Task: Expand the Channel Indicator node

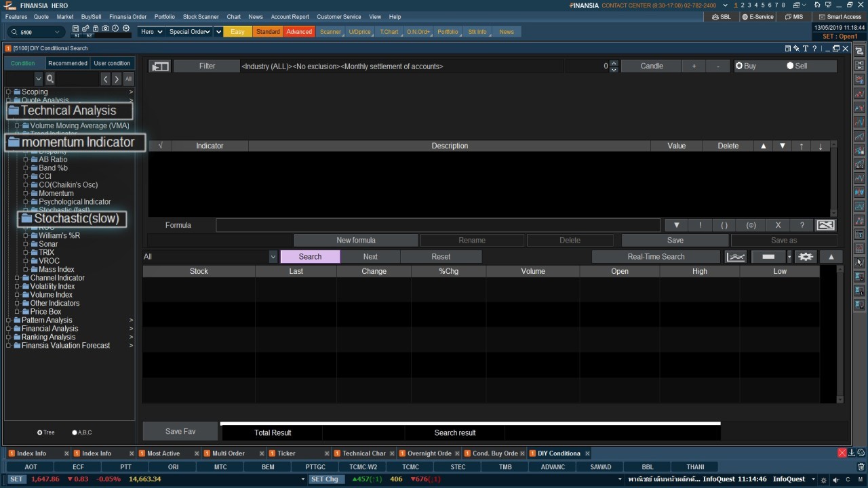Action: (17, 278)
